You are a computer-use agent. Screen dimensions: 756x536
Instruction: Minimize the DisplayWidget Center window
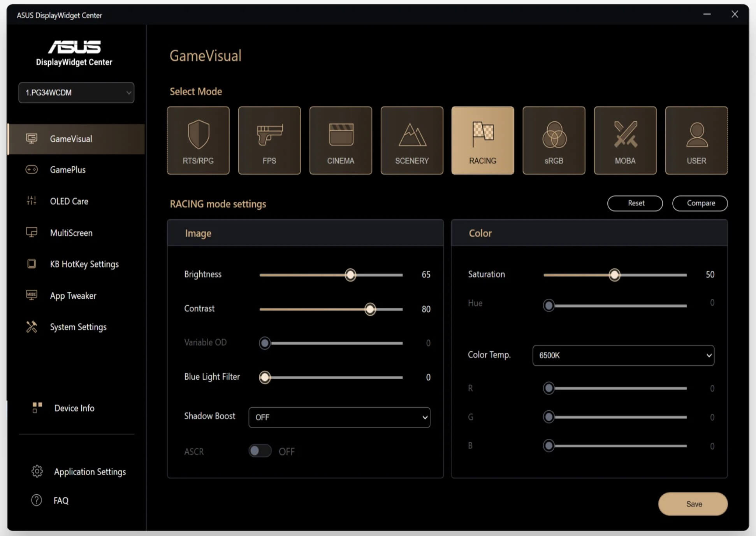[707, 14]
